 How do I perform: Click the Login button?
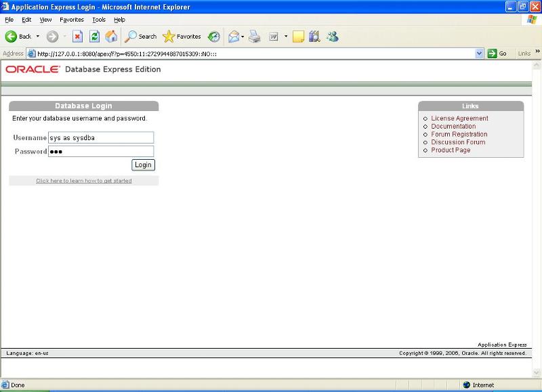(143, 165)
